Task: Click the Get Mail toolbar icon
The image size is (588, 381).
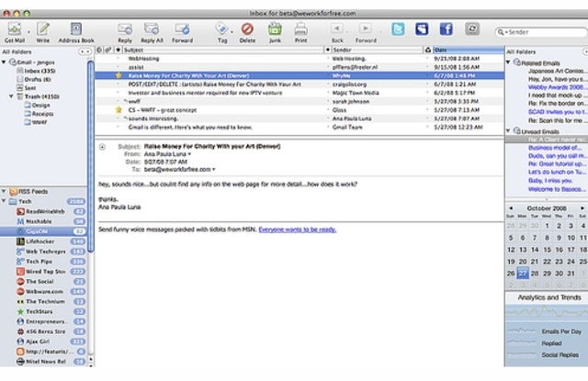Action: pos(15,28)
